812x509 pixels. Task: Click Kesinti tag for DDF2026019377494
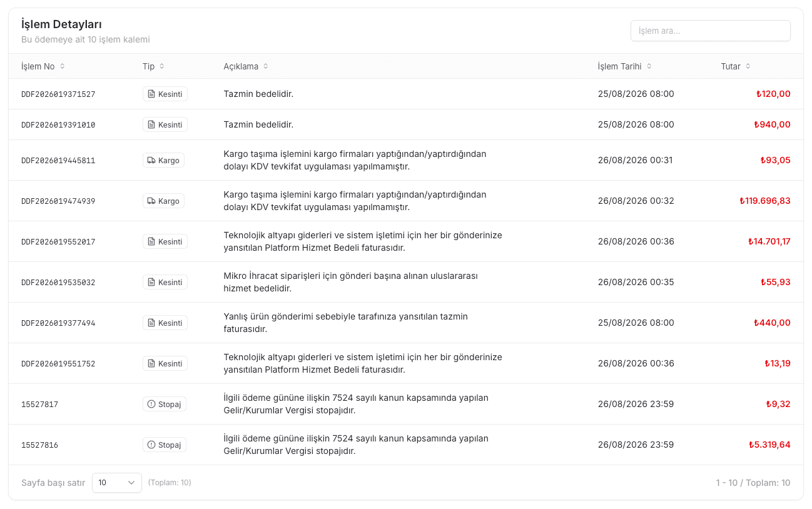point(165,323)
